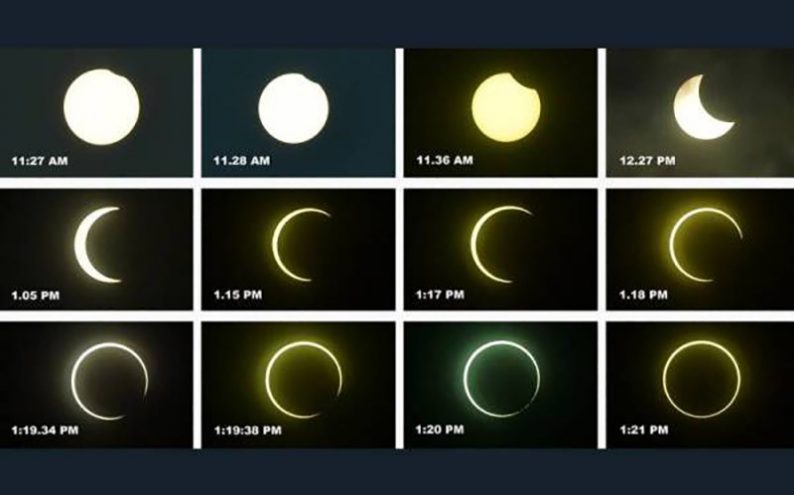Open the 12.27 PM crescent sun photo
Viewport: 794px width, 495px height.
pos(700,112)
